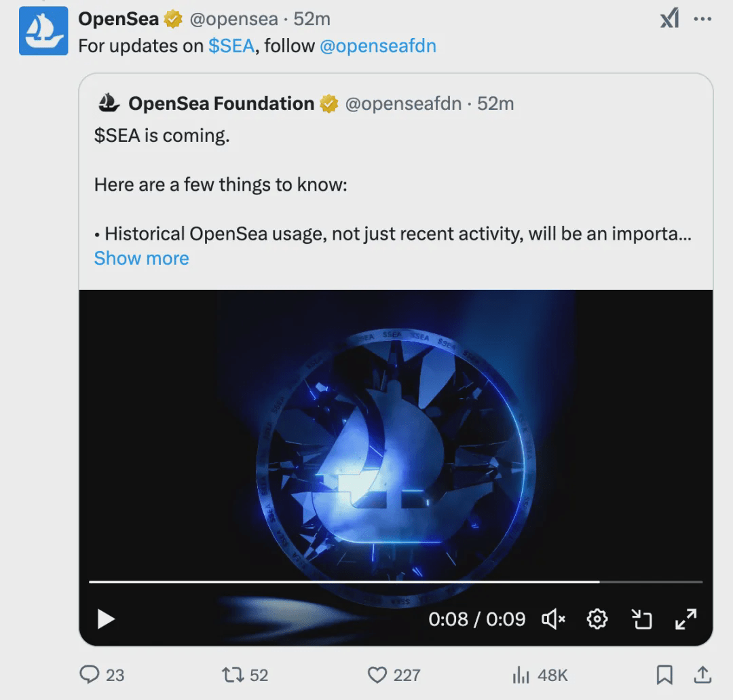Open video settings gear
The height and width of the screenshot is (700, 733).
pyautogui.click(x=597, y=619)
